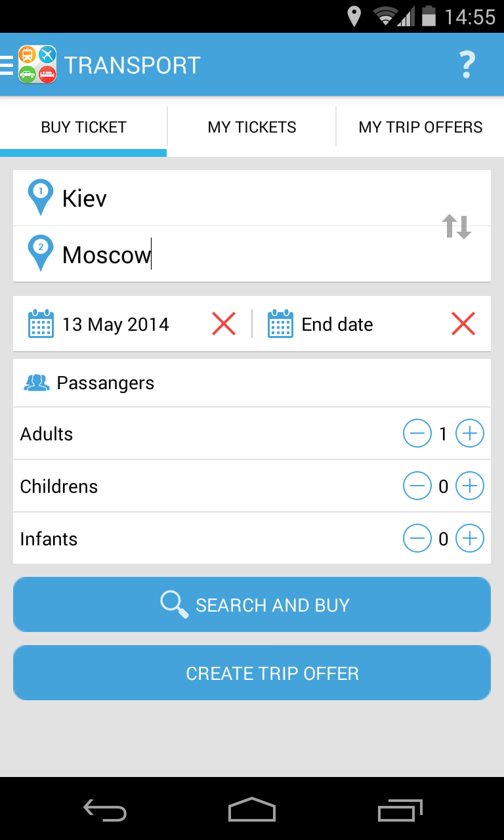The height and width of the screenshot is (840, 504).
Task: Increase the Childrens count
Action: tap(469, 486)
